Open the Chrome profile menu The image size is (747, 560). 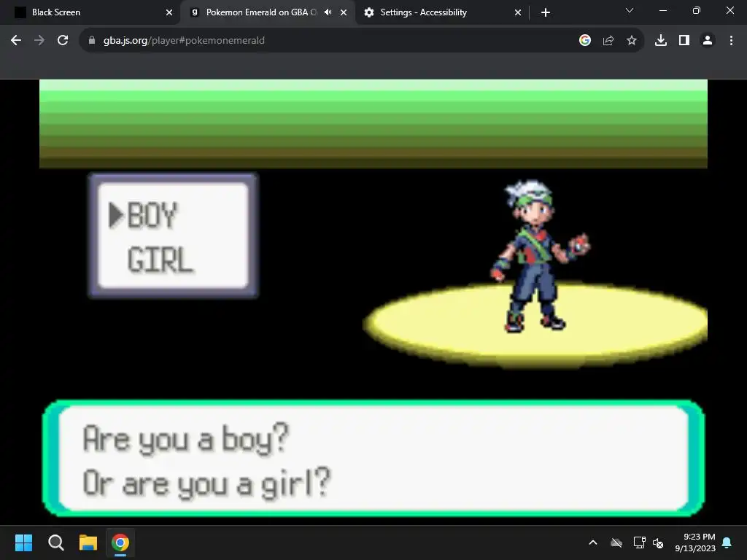[708, 41]
